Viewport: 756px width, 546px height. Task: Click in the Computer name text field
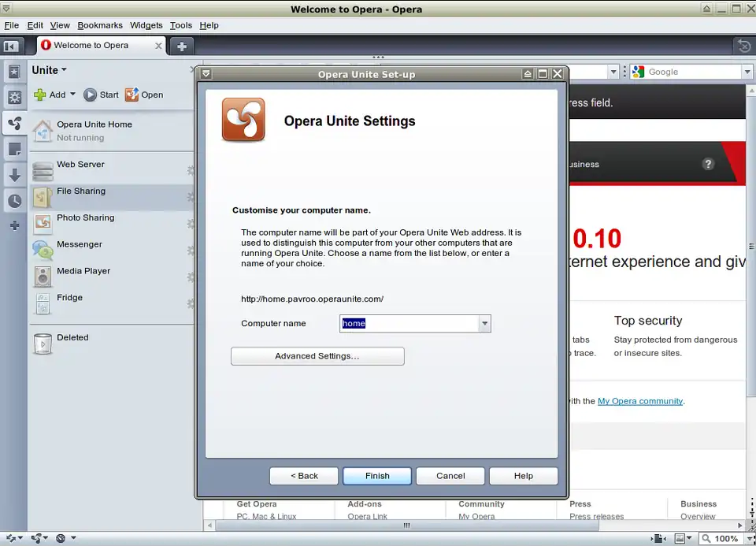tap(409, 324)
